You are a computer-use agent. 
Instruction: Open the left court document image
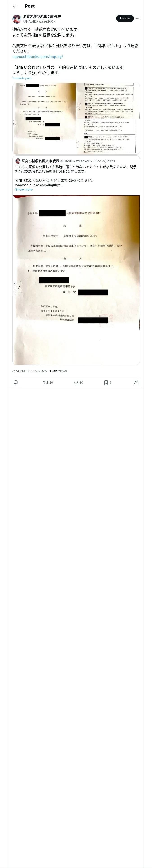(44, 118)
